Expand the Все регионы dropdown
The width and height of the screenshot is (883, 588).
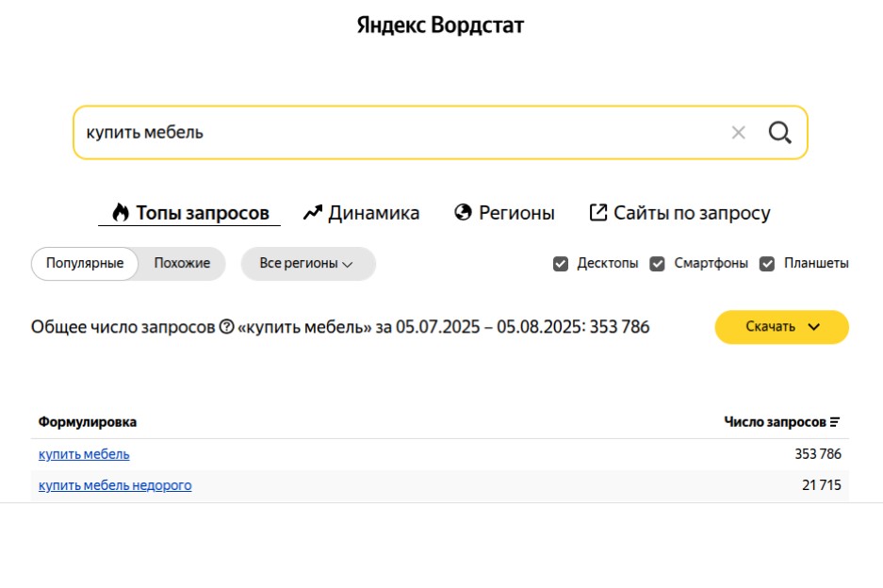(308, 264)
